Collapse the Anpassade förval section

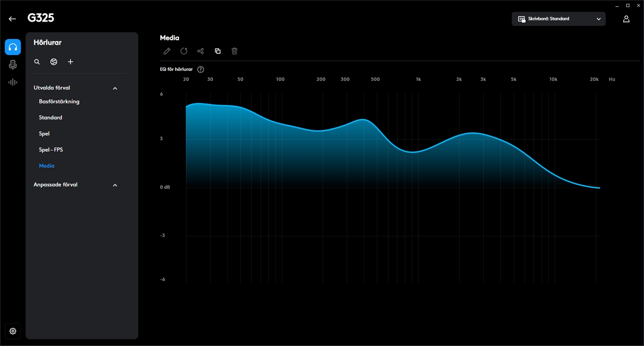[115, 185]
